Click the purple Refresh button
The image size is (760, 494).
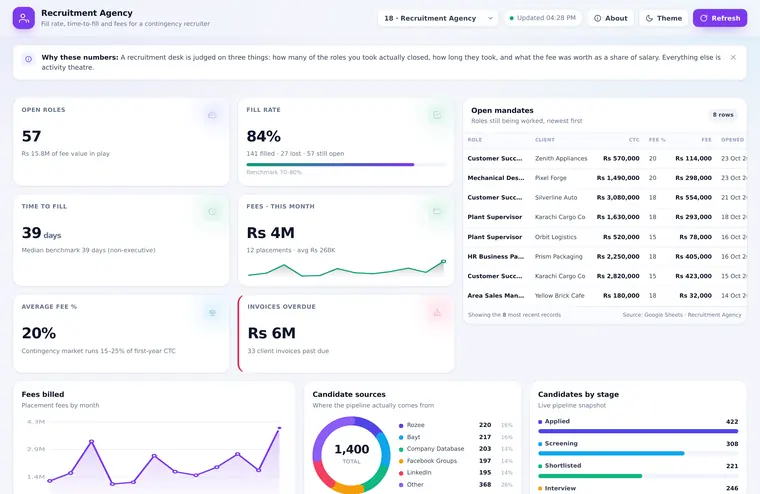720,18
